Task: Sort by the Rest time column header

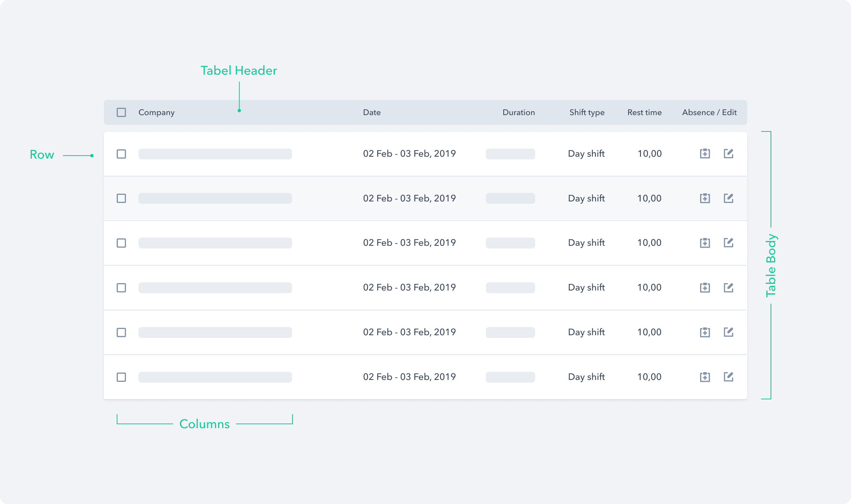Action: [644, 112]
